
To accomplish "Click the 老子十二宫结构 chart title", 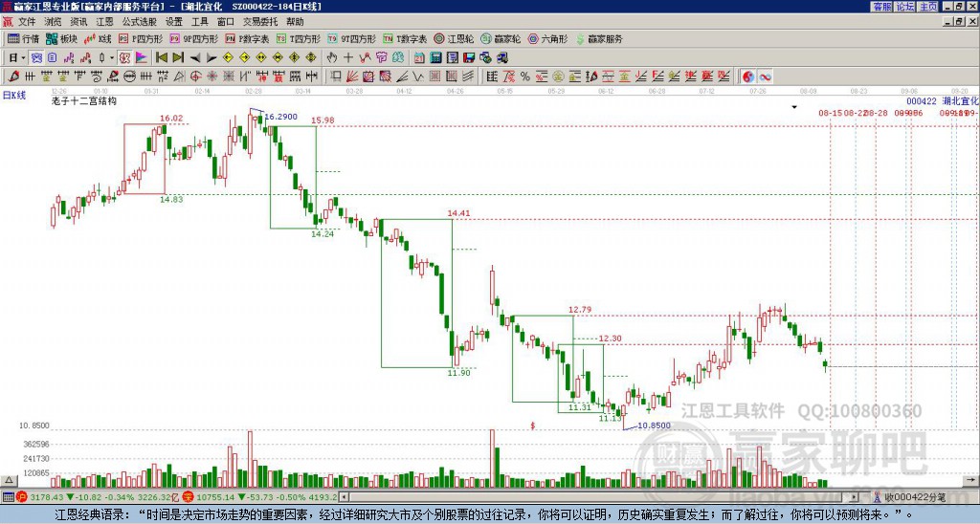I will tap(84, 101).
